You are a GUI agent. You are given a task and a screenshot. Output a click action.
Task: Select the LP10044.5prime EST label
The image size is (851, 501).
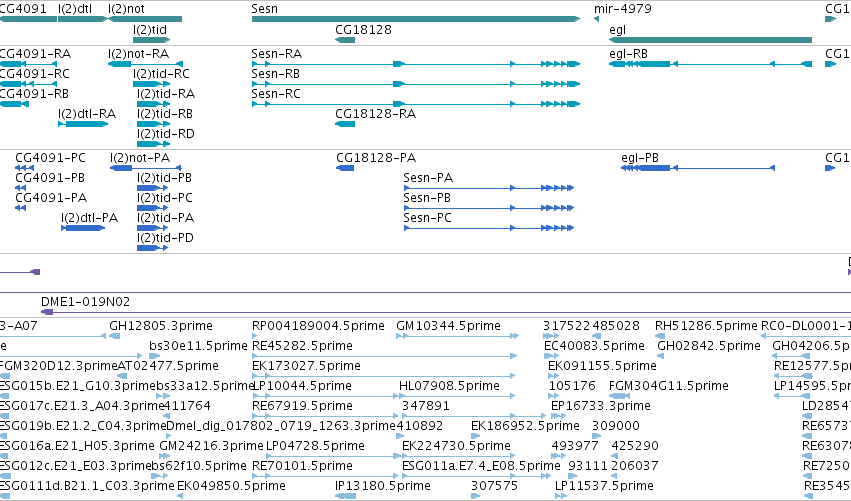click(x=302, y=386)
